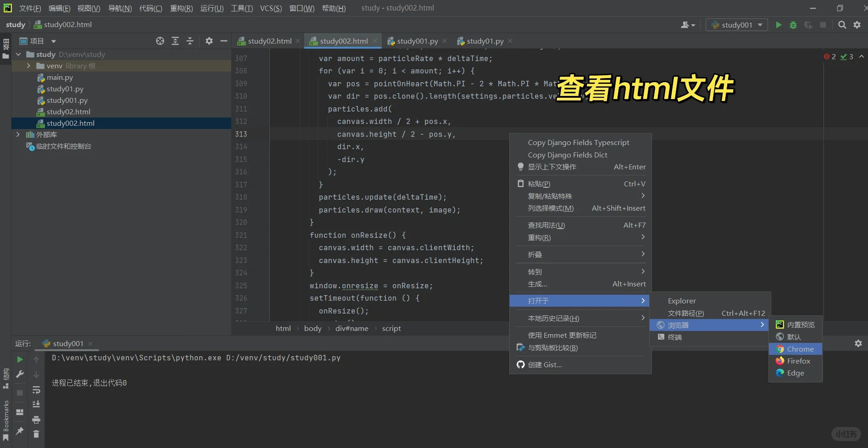Expand 重构(R) submenu in context menu
868x448 pixels.
(x=580, y=237)
